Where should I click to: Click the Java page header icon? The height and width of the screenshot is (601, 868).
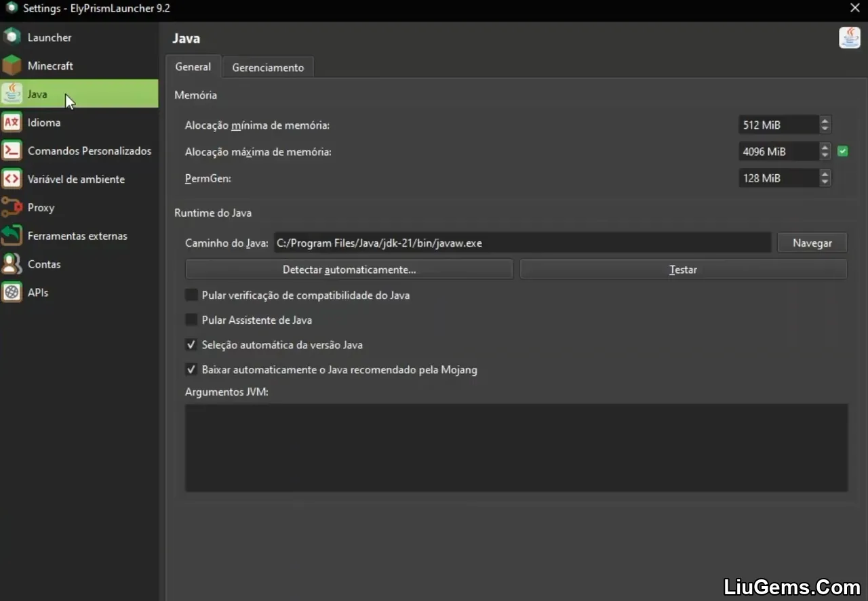tap(850, 38)
